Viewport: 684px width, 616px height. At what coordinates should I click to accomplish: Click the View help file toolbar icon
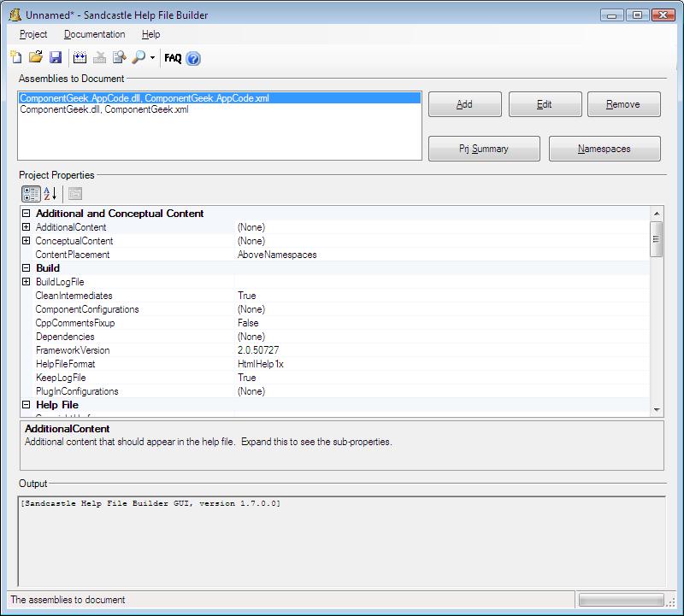[119, 57]
